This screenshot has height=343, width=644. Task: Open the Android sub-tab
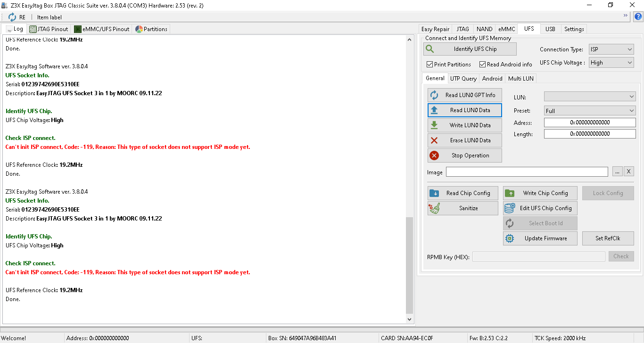[x=492, y=78]
